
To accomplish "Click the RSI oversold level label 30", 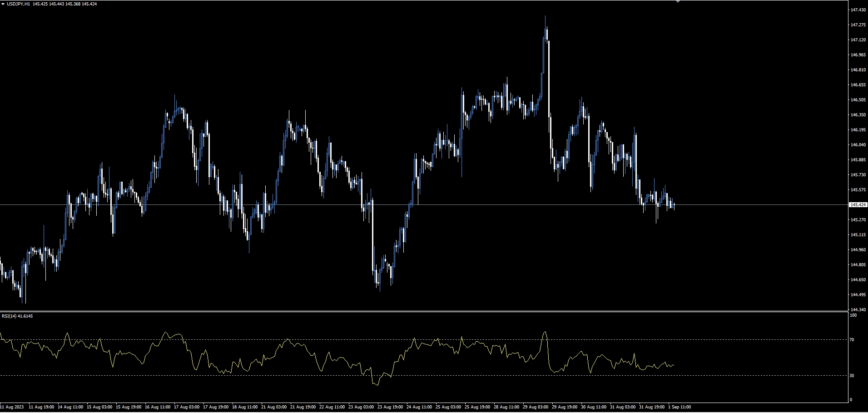I will pyautogui.click(x=852, y=375).
